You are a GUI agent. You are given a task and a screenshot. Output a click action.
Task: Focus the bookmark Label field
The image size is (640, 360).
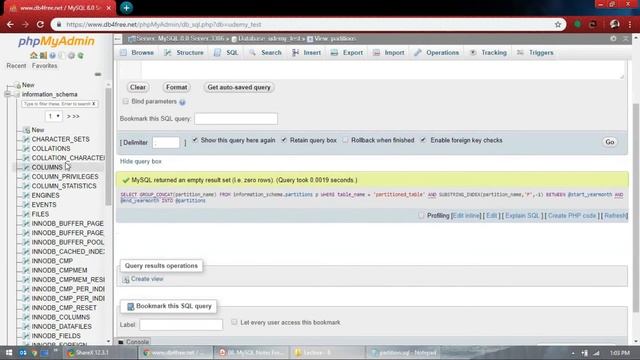point(181,324)
